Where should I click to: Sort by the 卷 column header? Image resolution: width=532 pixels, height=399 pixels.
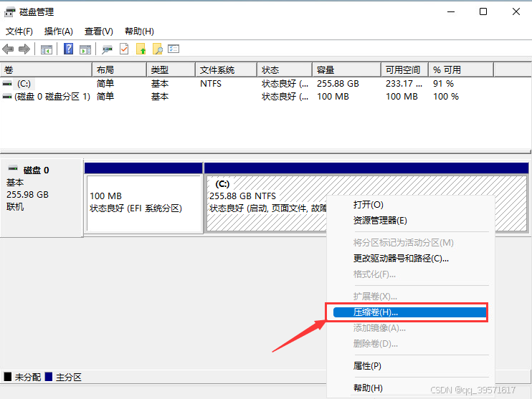click(46, 69)
